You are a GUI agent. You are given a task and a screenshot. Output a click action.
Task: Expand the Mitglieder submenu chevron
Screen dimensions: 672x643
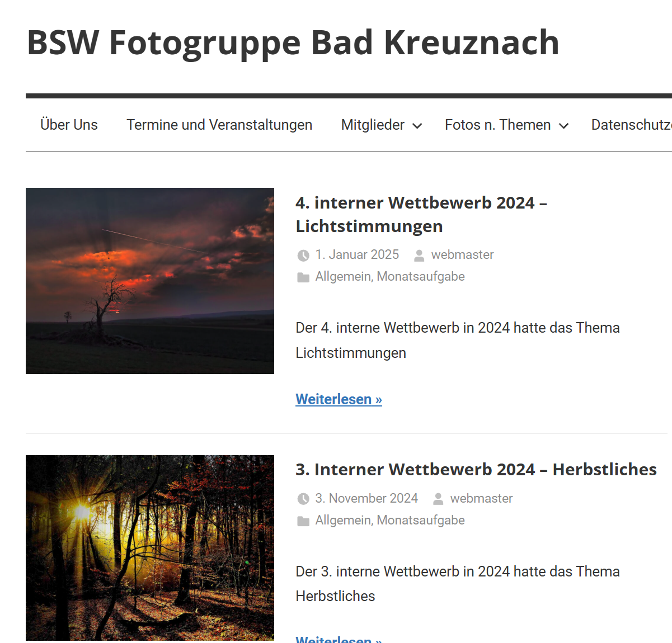(417, 126)
